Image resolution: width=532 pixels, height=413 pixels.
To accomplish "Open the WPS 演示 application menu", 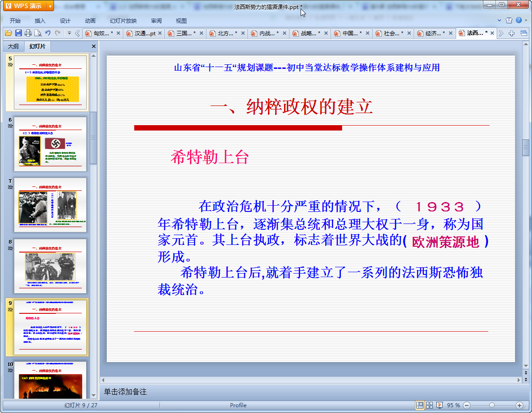I will (25, 6).
